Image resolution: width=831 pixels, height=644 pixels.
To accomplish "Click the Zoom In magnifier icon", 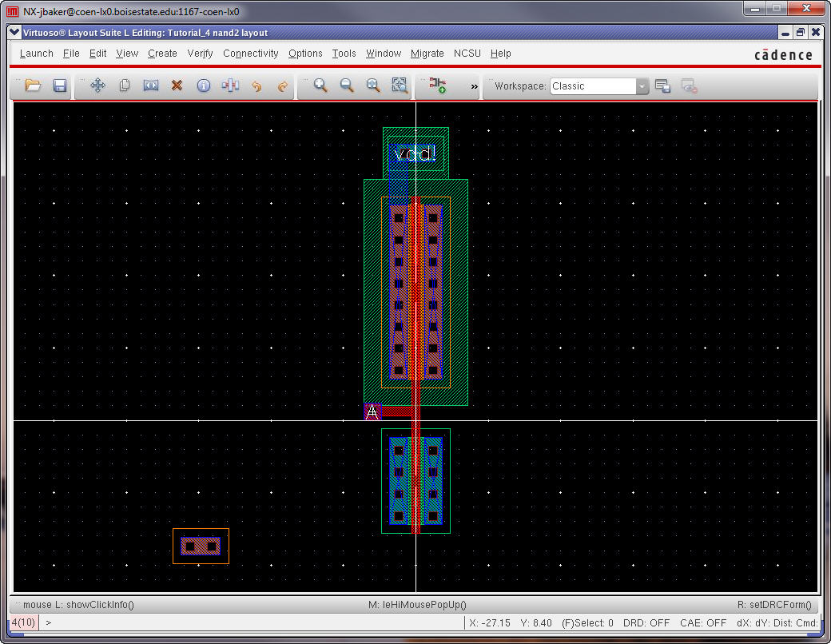I will click(320, 85).
